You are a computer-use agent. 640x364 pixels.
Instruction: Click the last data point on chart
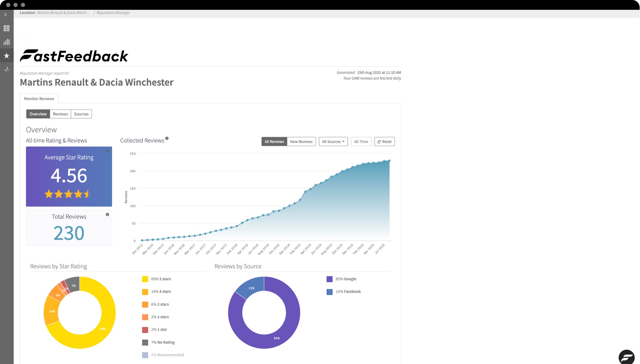(x=389, y=161)
